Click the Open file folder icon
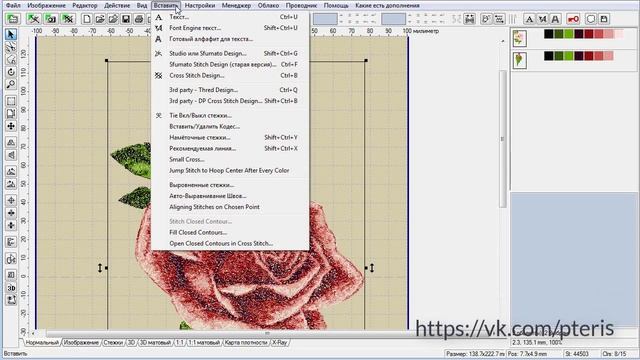 100,19
